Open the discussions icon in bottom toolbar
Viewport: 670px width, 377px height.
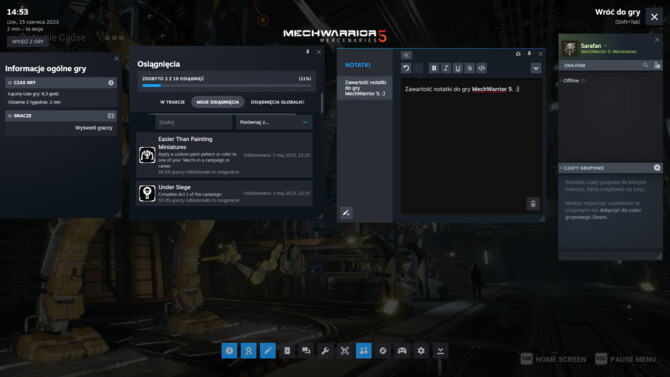click(x=306, y=350)
